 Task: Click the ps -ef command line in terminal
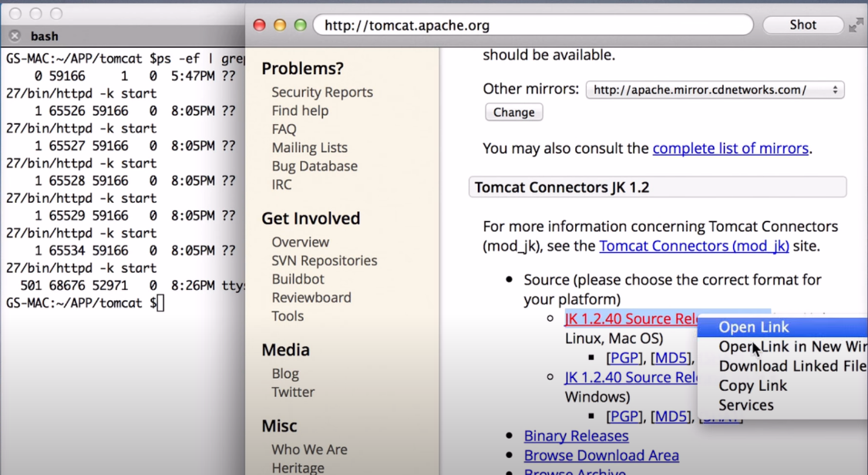125,59
